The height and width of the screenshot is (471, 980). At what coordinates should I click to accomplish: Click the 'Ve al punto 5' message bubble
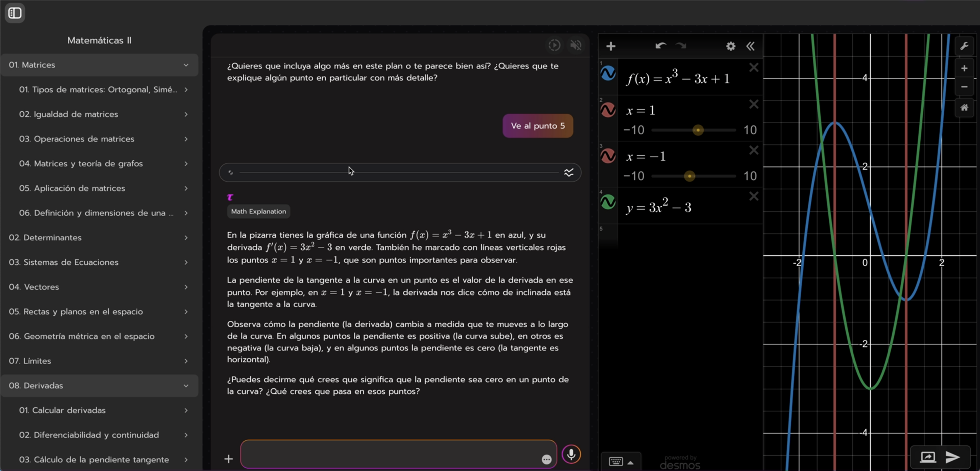(x=537, y=126)
